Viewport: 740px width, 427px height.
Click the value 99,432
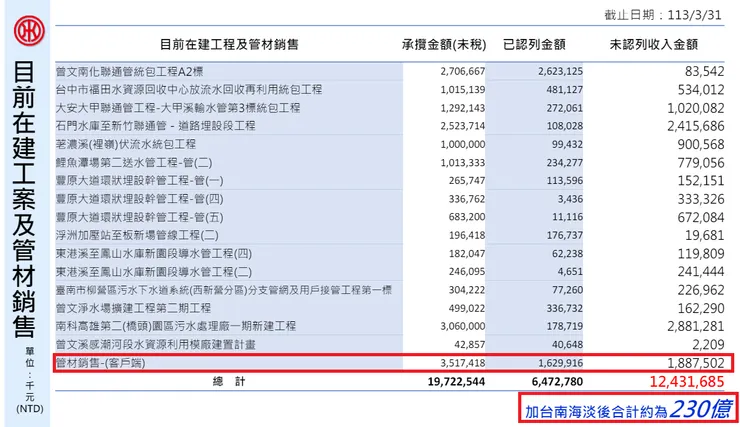[567, 144]
